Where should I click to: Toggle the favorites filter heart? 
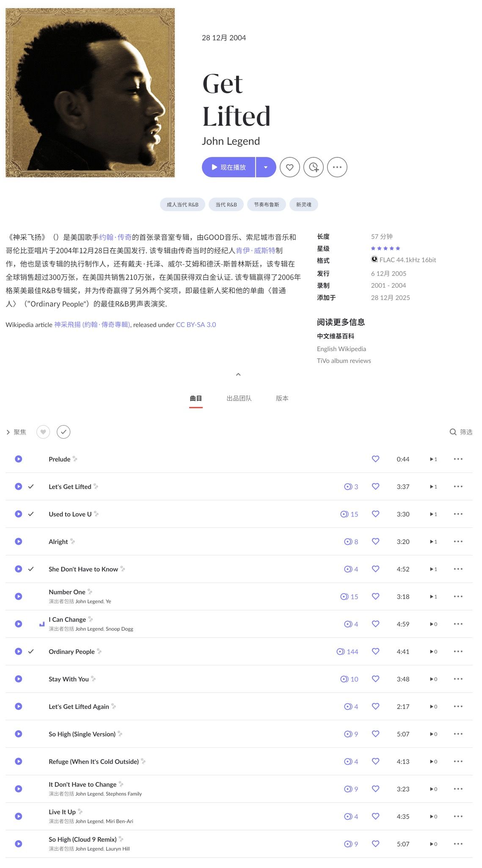pyautogui.click(x=43, y=432)
